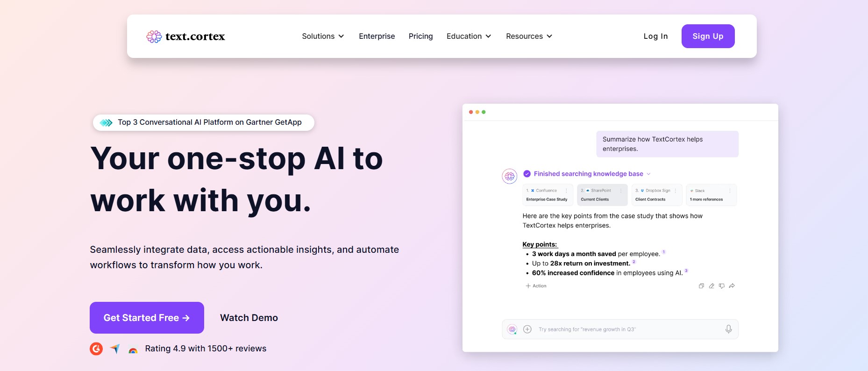Click citation 1 after per employee

(664, 252)
